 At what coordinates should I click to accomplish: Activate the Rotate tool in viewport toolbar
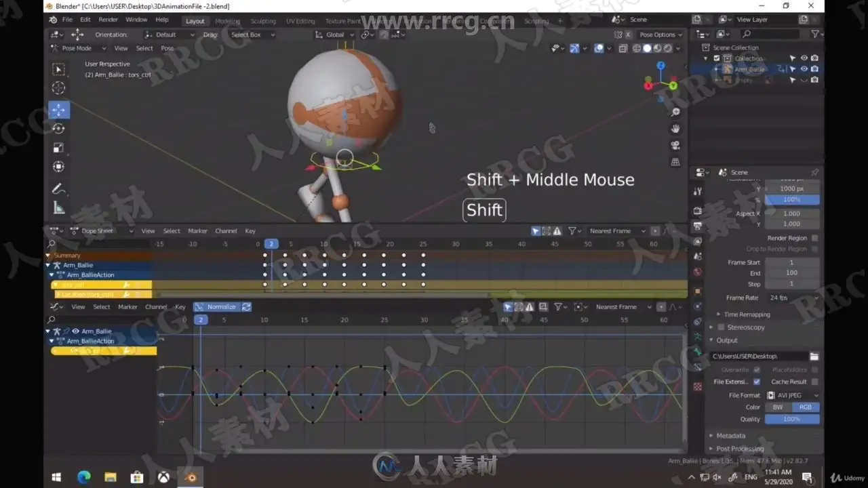pyautogui.click(x=58, y=129)
